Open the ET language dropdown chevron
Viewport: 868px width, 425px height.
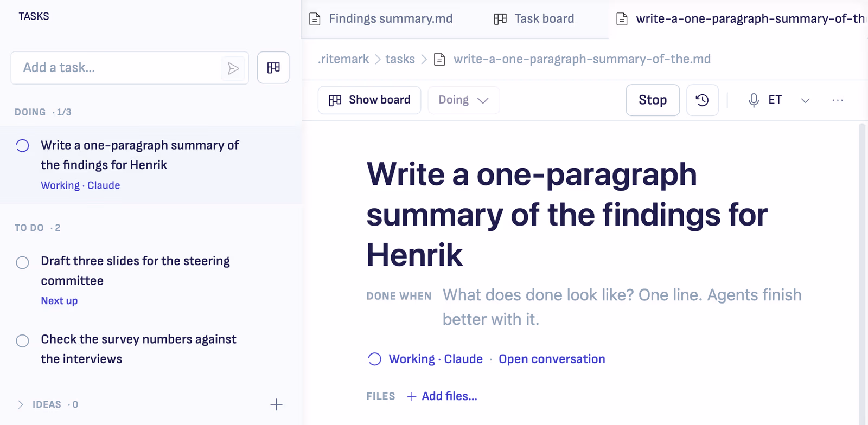click(x=806, y=100)
